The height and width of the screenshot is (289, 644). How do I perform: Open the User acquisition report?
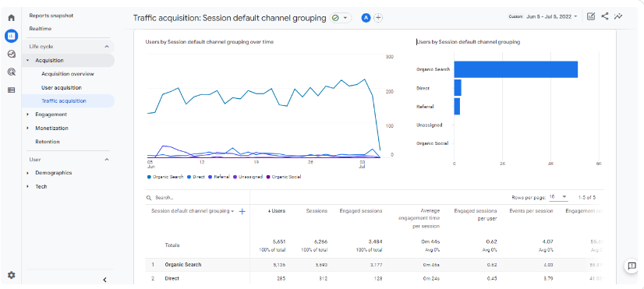[61, 87]
